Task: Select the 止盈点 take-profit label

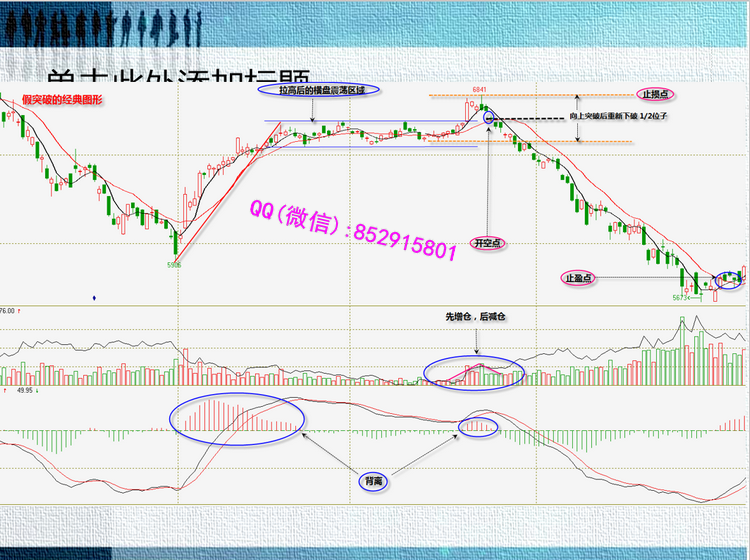Action: click(577, 276)
